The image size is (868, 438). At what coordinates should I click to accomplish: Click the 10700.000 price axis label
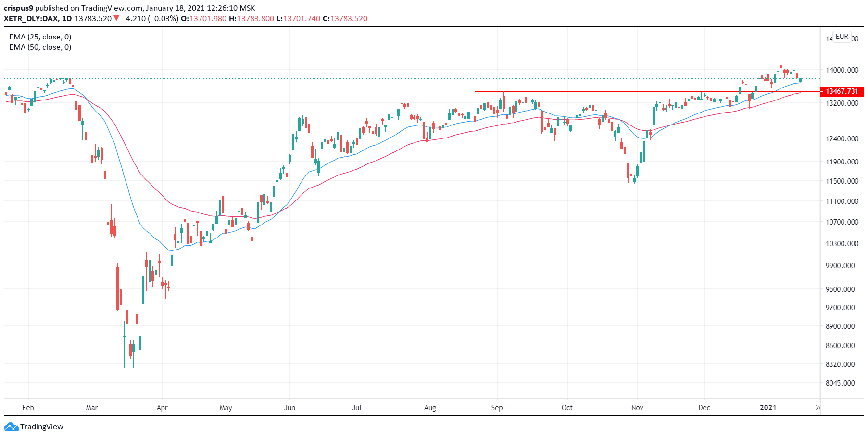click(842, 222)
